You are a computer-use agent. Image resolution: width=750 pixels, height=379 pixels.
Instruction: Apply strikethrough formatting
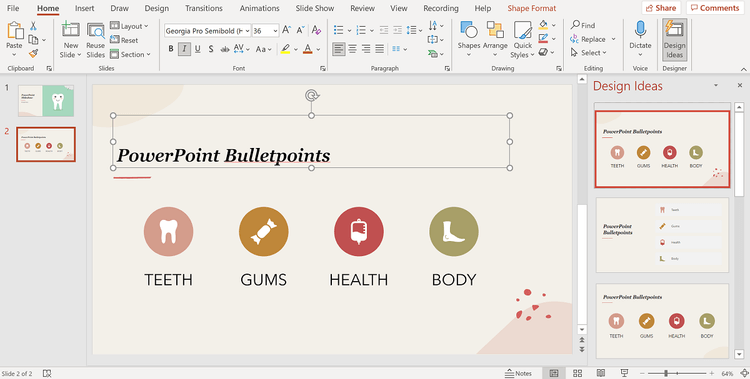224,49
